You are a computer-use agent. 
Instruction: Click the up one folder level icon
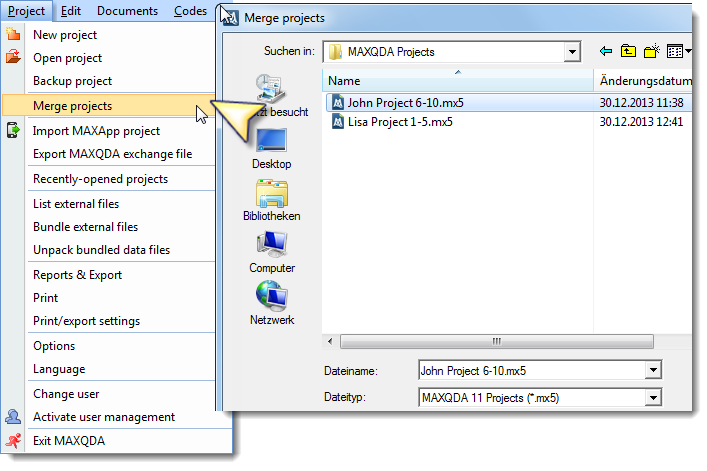tap(628, 51)
